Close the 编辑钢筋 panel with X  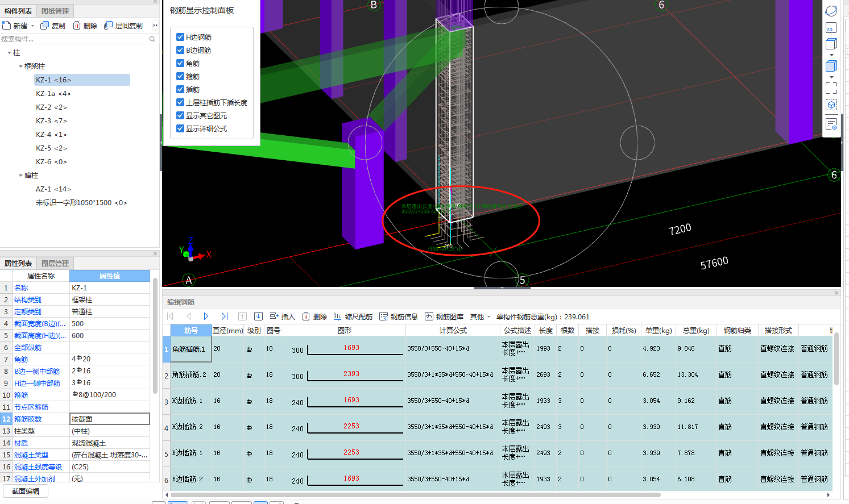coord(836,293)
